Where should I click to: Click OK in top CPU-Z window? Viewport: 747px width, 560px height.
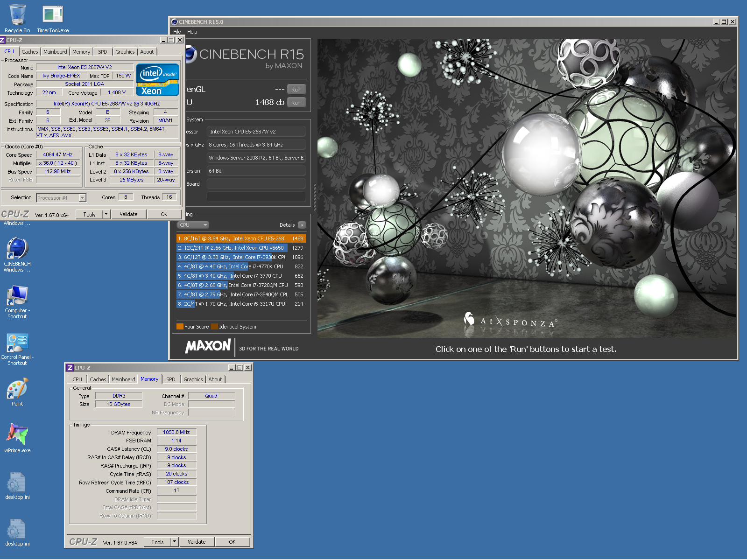(164, 214)
